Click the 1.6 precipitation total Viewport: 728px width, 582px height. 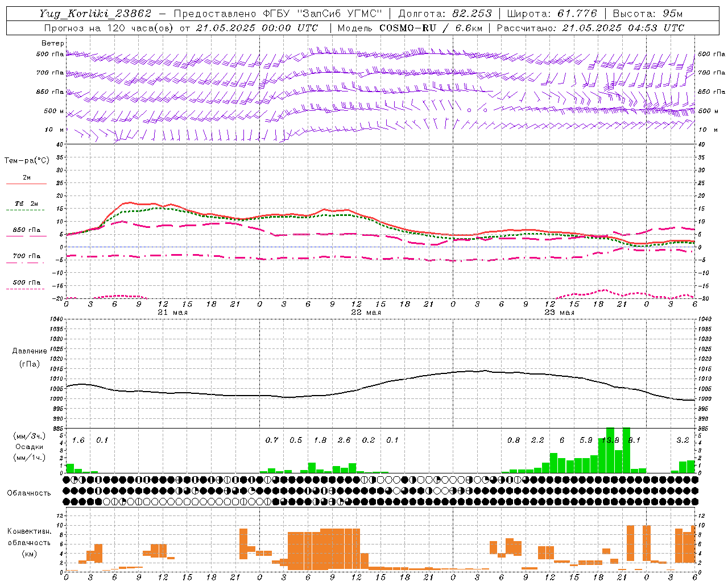pos(78,440)
